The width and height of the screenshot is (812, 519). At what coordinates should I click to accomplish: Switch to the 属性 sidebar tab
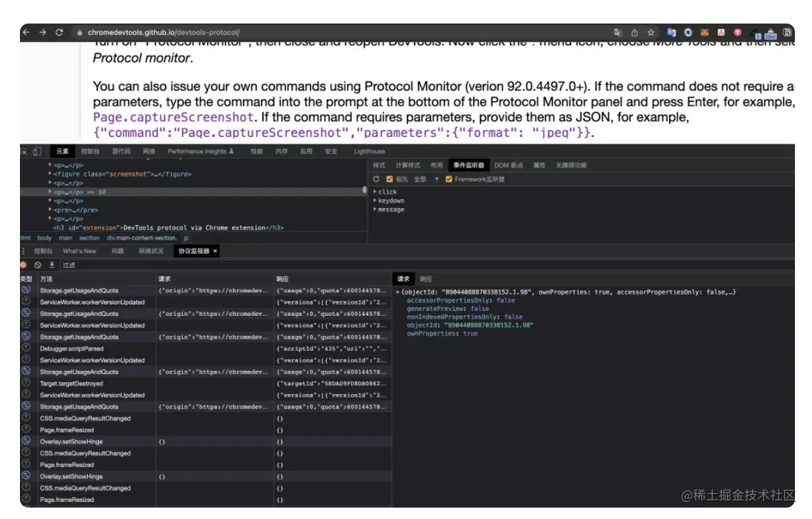tap(539, 165)
